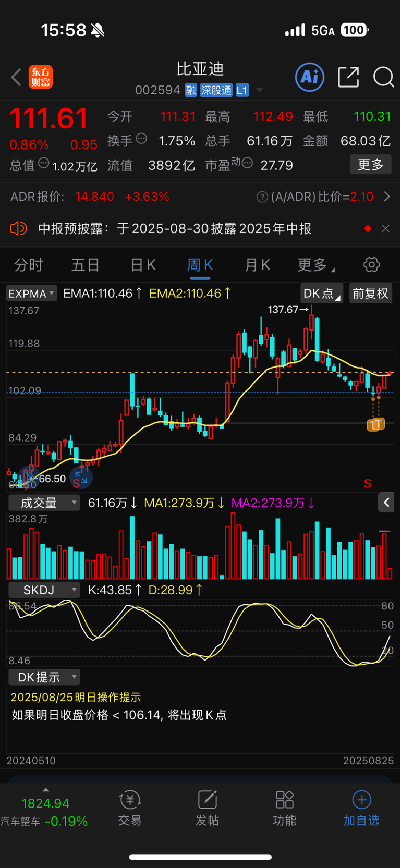Tap the 融 margin badge
Screen dimensions: 401x868
click(x=191, y=90)
